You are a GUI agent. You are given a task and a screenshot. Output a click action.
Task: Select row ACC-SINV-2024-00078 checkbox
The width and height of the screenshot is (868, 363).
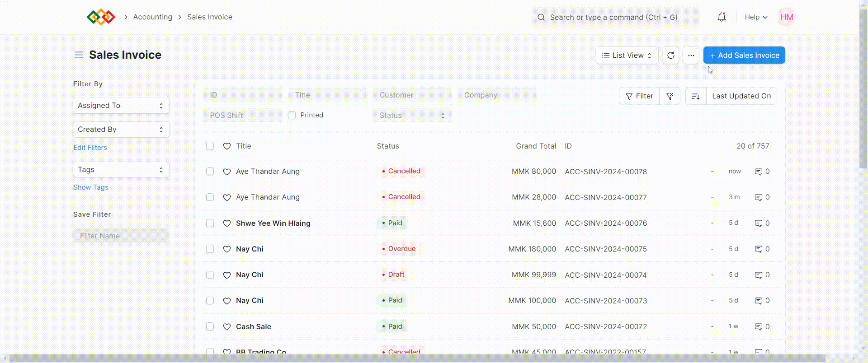point(210,172)
